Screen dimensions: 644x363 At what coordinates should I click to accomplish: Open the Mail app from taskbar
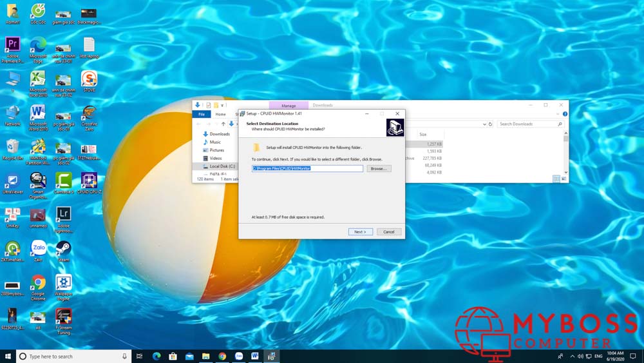click(189, 357)
